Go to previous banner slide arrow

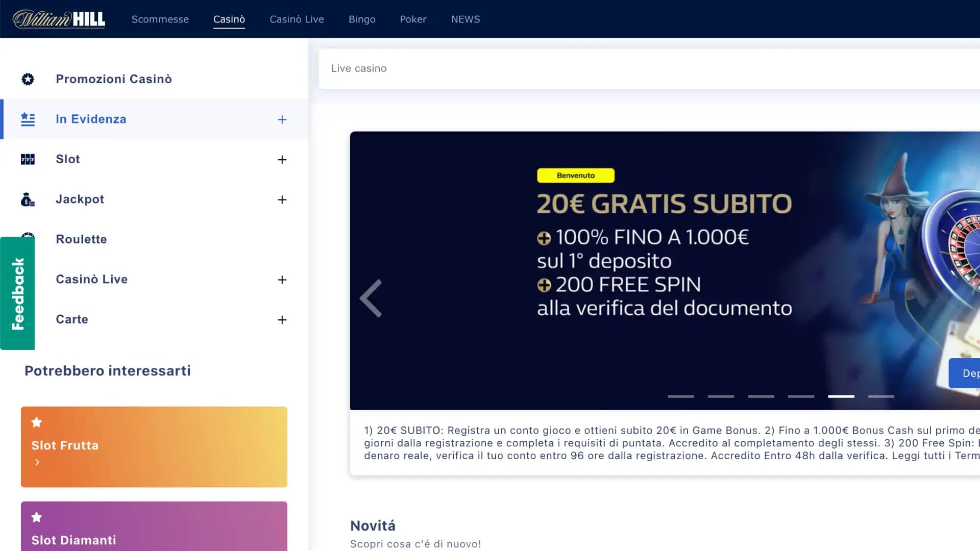371,298
